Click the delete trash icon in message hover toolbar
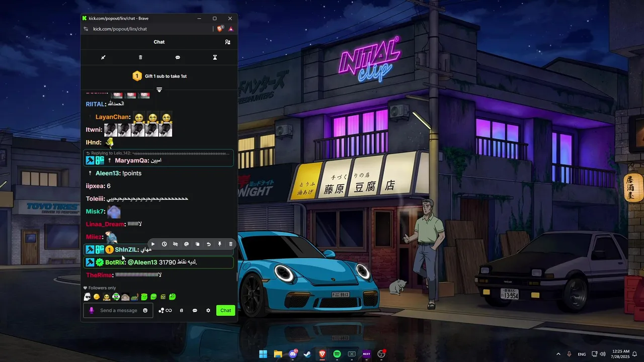 point(231,244)
